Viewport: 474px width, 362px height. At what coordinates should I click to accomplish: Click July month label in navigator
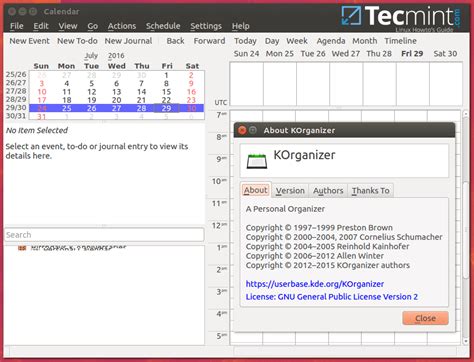(91, 56)
